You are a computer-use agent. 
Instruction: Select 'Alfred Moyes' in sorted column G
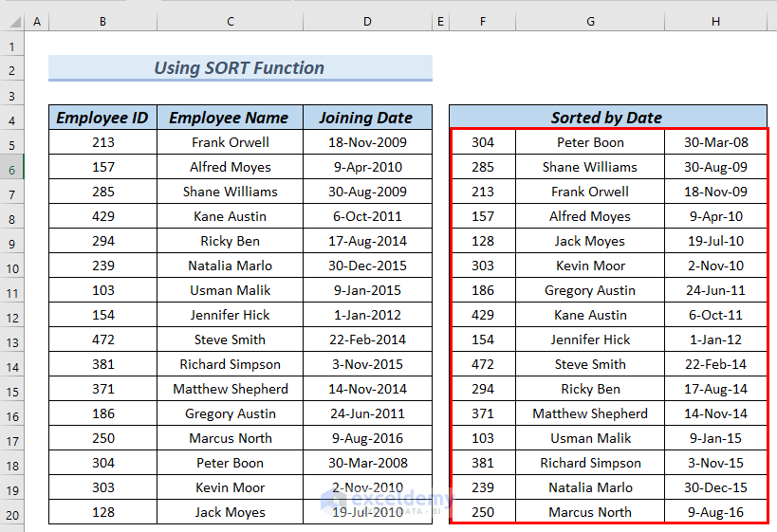click(590, 216)
